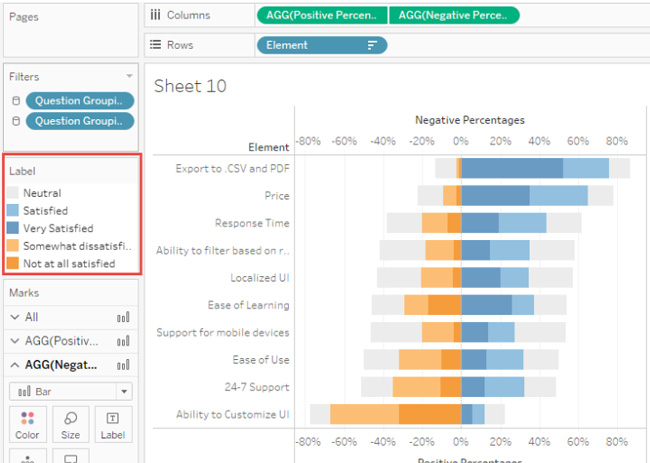Image resolution: width=650 pixels, height=463 pixels.
Task: Click the Color button in Marks card
Action: point(27,424)
